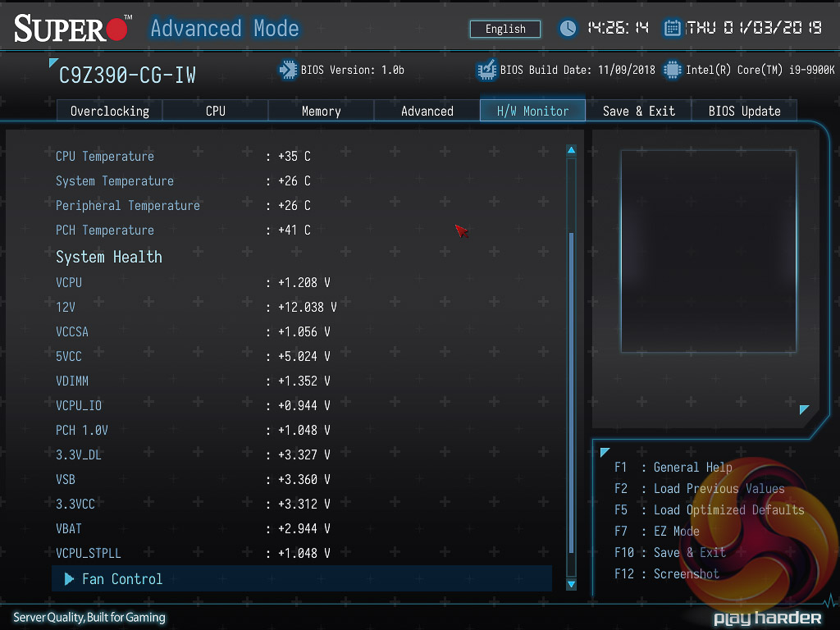Click the Supermicro logo
This screenshot has width=840, height=630.
click(x=73, y=29)
